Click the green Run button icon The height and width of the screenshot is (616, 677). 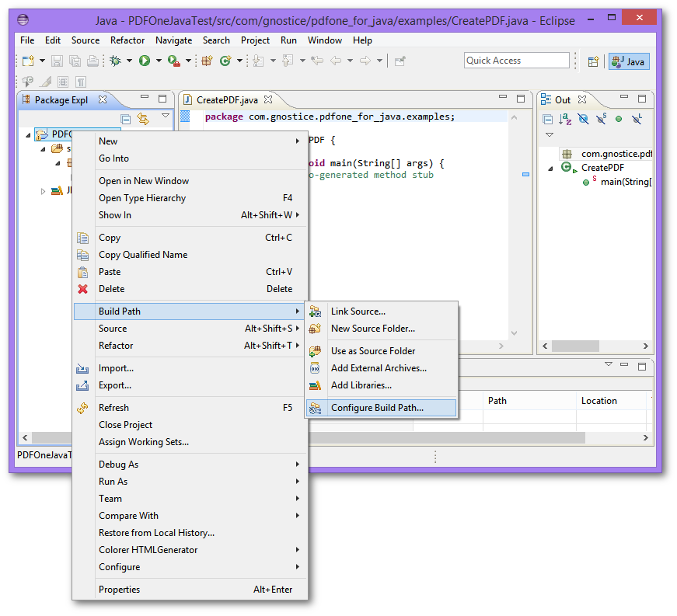[x=145, y=61]
